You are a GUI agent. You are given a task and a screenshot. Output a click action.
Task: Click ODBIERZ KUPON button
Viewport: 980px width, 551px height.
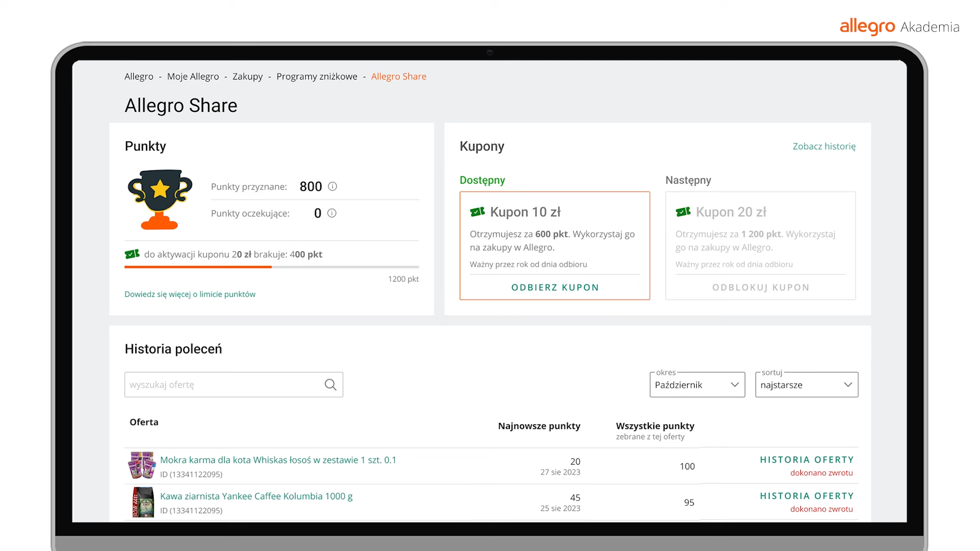[x=555, y=287]
